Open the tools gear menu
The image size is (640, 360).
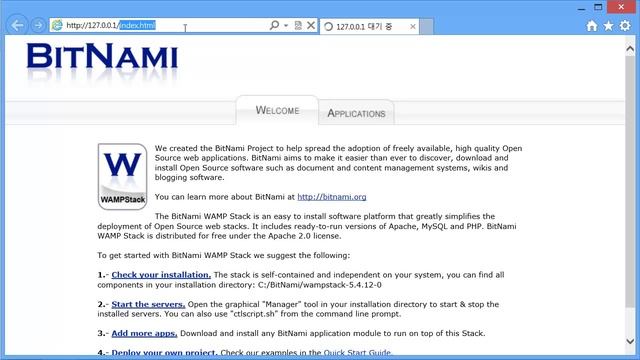click(625, 26)
